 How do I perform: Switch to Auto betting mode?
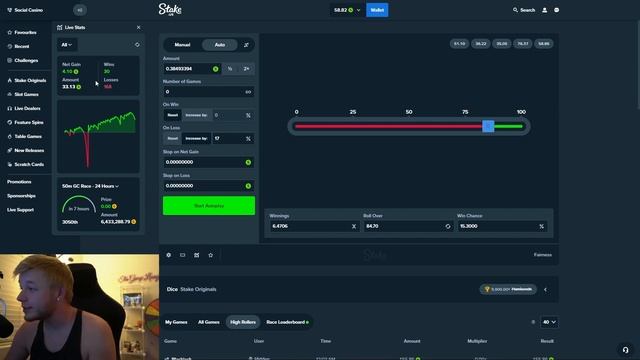click(x=220, y=45)
